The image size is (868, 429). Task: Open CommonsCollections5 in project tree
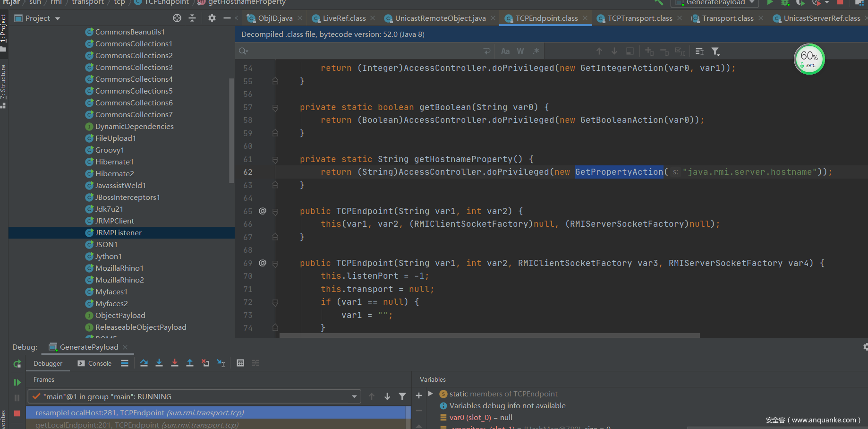coord(134,91)
